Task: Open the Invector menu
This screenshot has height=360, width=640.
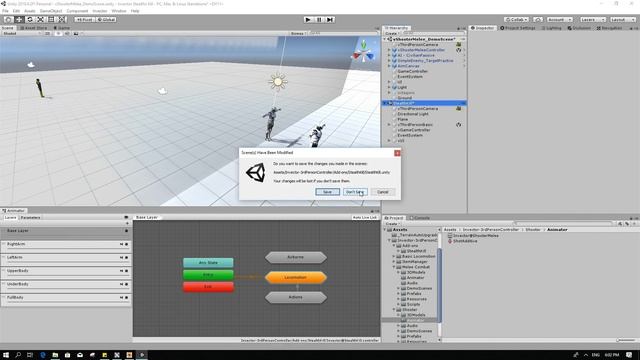Action: coord(100,11)
